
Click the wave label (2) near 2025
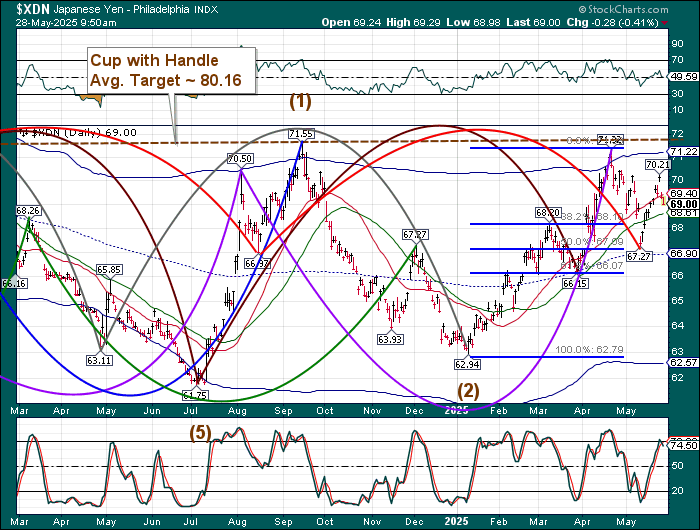coord(469,388)
